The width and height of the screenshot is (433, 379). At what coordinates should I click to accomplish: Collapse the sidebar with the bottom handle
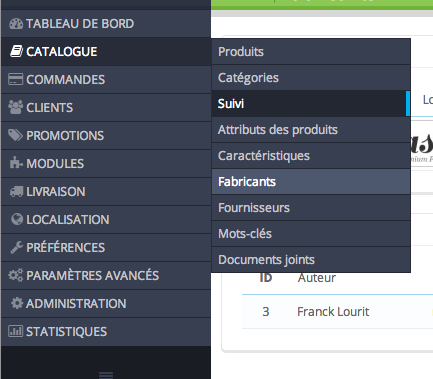[x=106, y=375]
